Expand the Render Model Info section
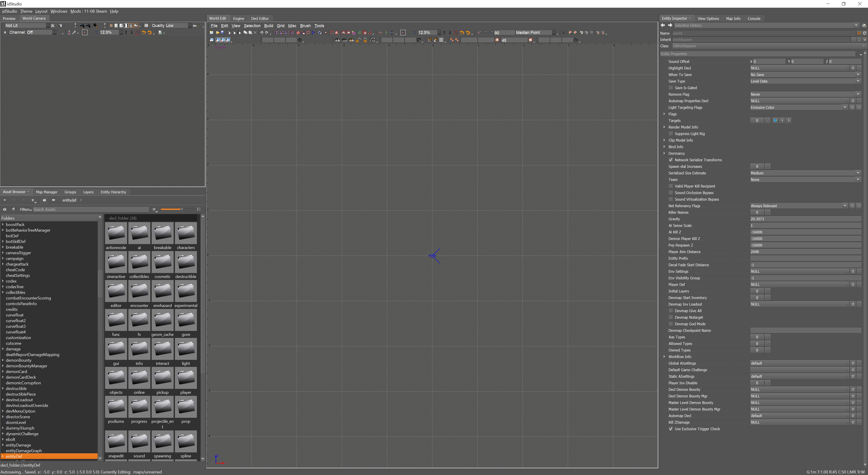868x475 pixels. 665,127
